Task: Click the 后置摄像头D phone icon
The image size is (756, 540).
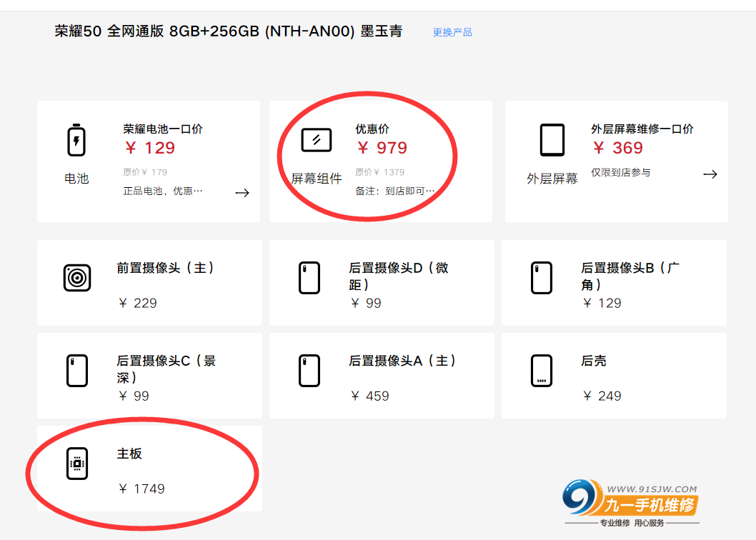Action: click(x=309, y=278)
